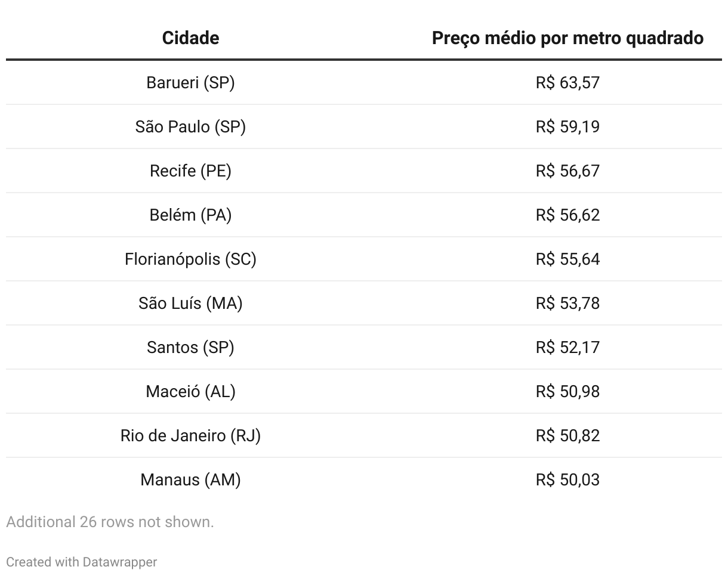
Task: Select the Maceió (AL) cell
Action: (x=190, y=391)
